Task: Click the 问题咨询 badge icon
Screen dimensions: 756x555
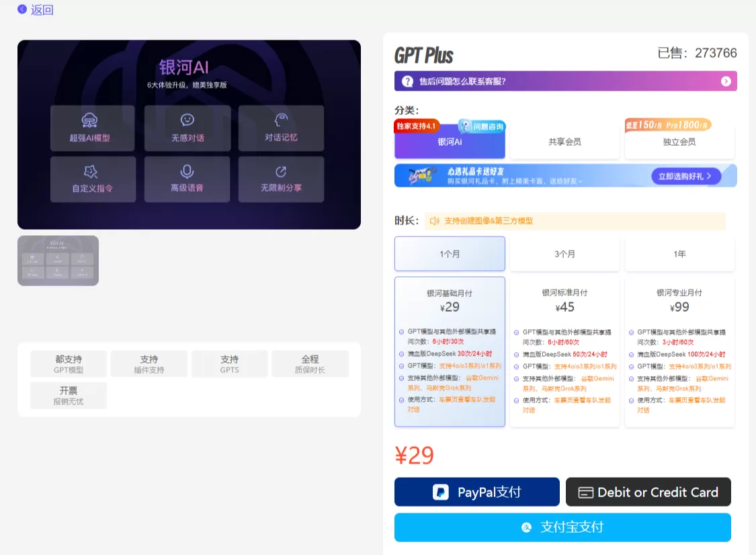Action: click(x=481, y=126)
